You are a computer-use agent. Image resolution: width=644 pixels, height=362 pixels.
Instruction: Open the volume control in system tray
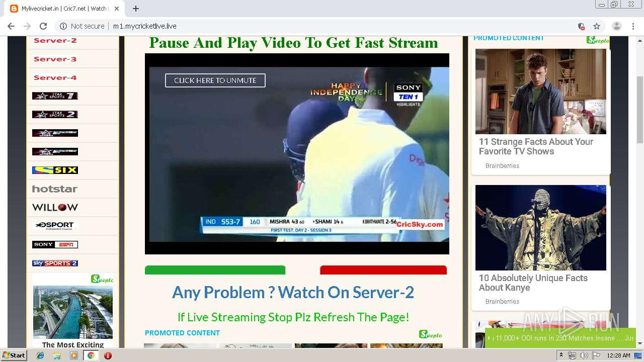[584, 355]
